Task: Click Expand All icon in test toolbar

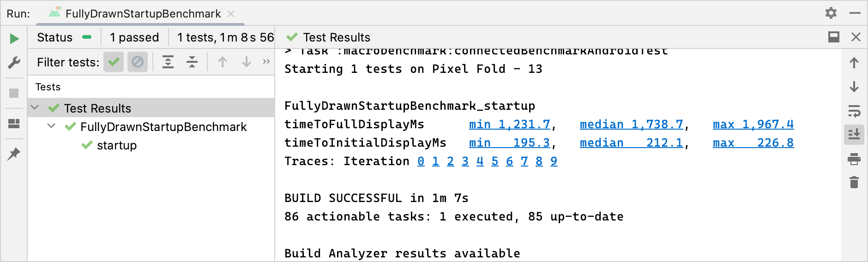Action: tap(168, 62)
